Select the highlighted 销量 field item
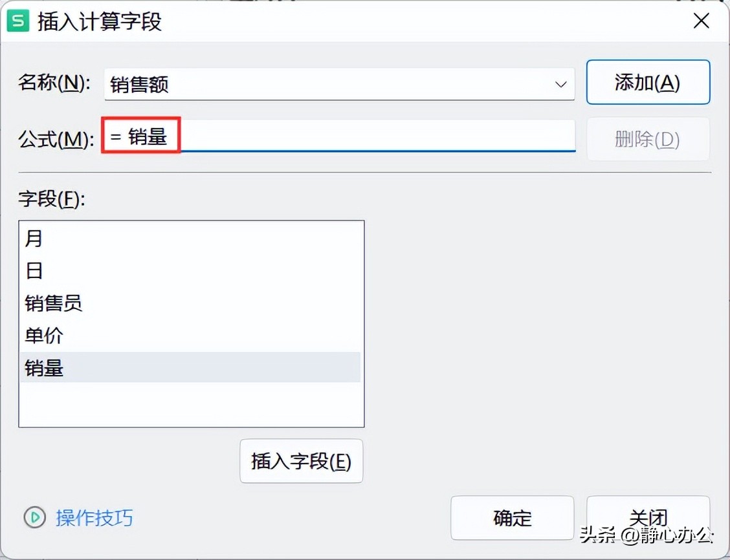Image resolution: width=730 pixels, height=560 pixels. click(190, 367)
